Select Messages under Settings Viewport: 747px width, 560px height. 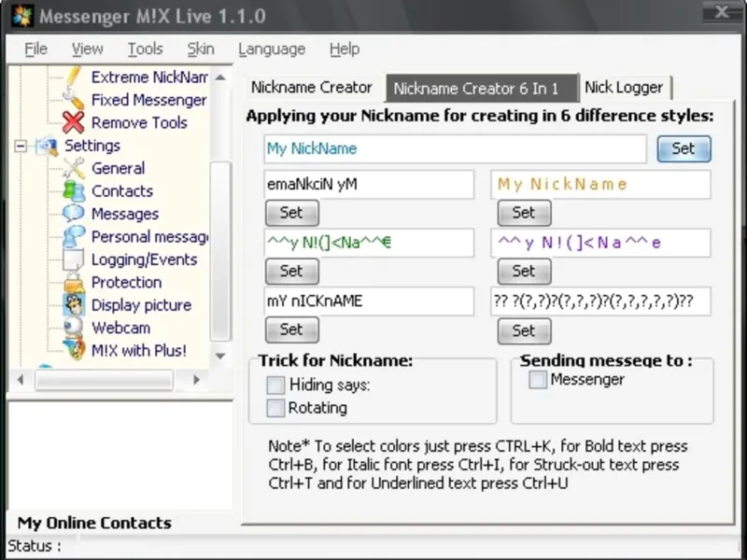point(125,214)
